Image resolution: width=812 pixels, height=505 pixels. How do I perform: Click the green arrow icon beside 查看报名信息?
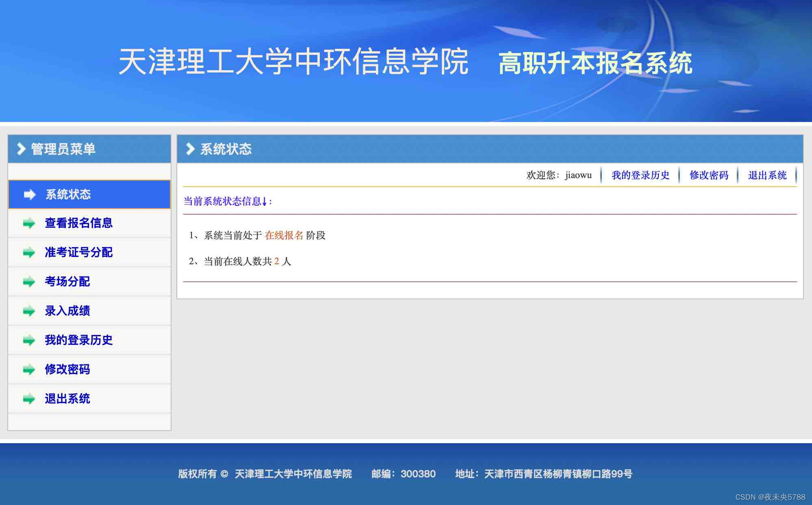click(29, 223)
